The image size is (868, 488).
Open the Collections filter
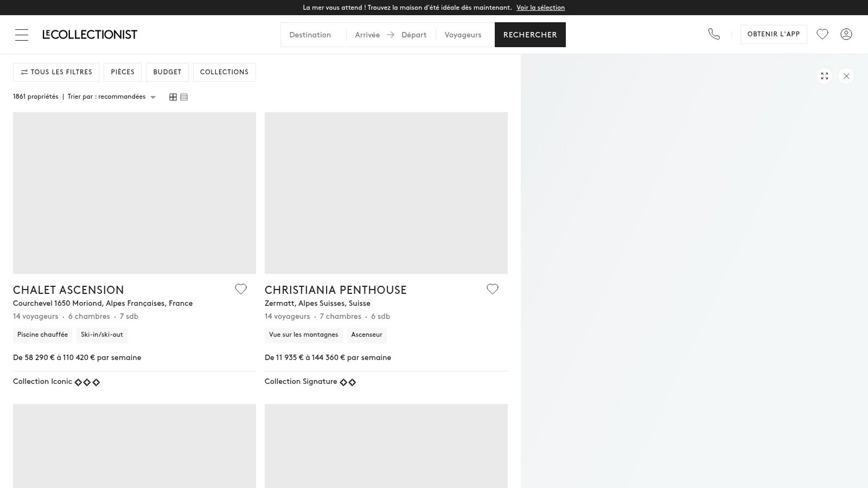pos(224,72)
